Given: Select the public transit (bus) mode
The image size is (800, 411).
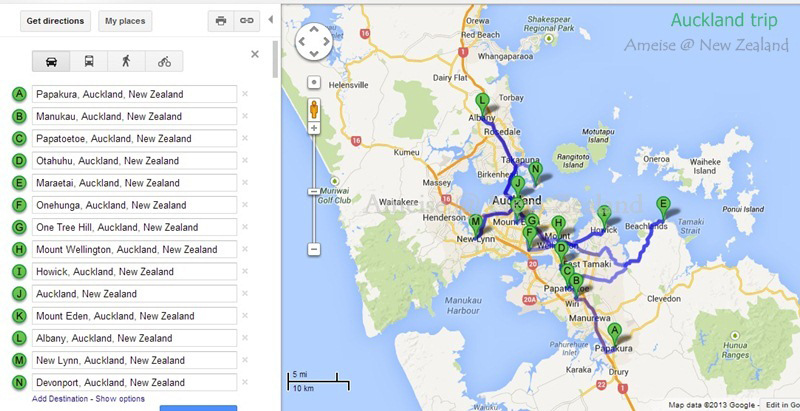Looking at the screenshot, I should click(x=89, y=62).
